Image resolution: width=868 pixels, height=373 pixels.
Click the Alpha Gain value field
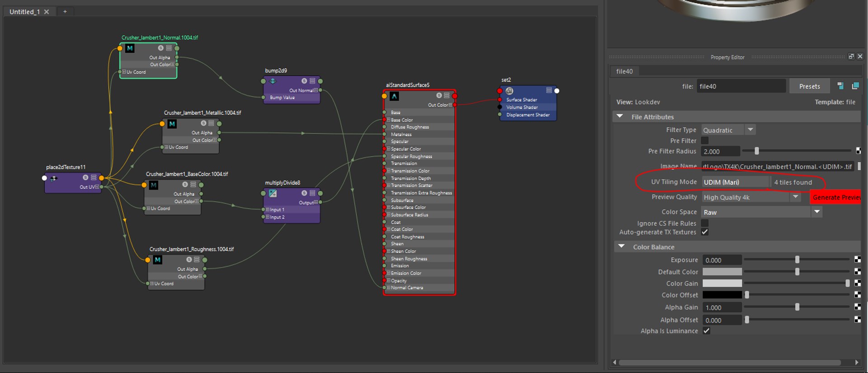722,308
